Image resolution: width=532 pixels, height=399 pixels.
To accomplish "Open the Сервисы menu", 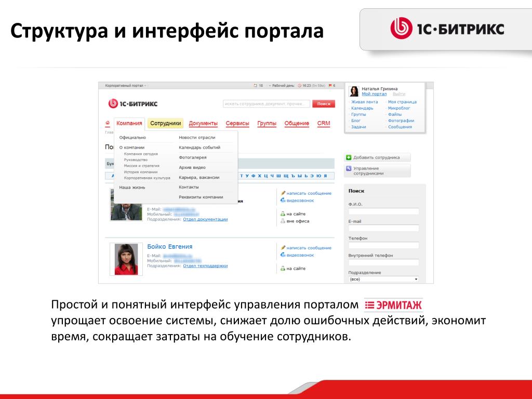I will 237,123.
